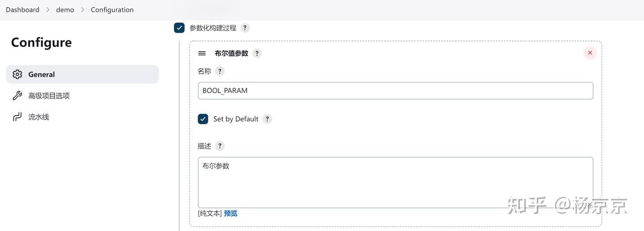Show help for Set by Default
Screen dimensions: 644x231
point(267,119)
